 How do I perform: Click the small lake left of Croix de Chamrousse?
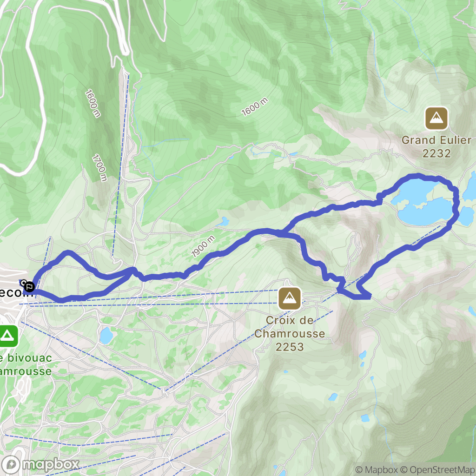pos(106,336)
